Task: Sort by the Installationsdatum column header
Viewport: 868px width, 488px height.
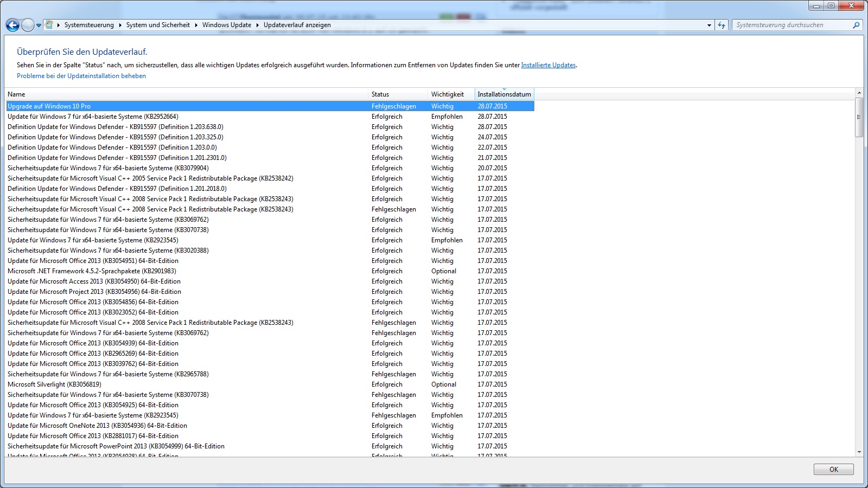Action: (505, 94)
